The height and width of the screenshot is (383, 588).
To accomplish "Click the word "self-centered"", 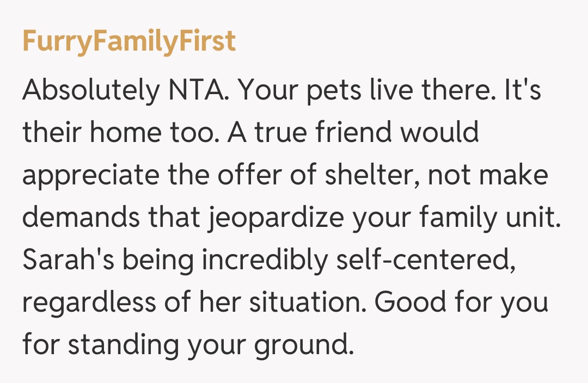I will coord(425,260).
